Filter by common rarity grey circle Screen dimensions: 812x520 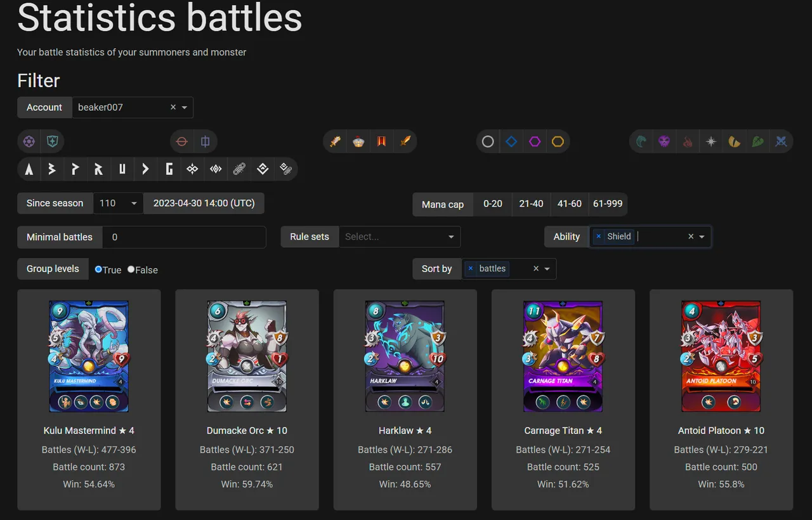488,141
